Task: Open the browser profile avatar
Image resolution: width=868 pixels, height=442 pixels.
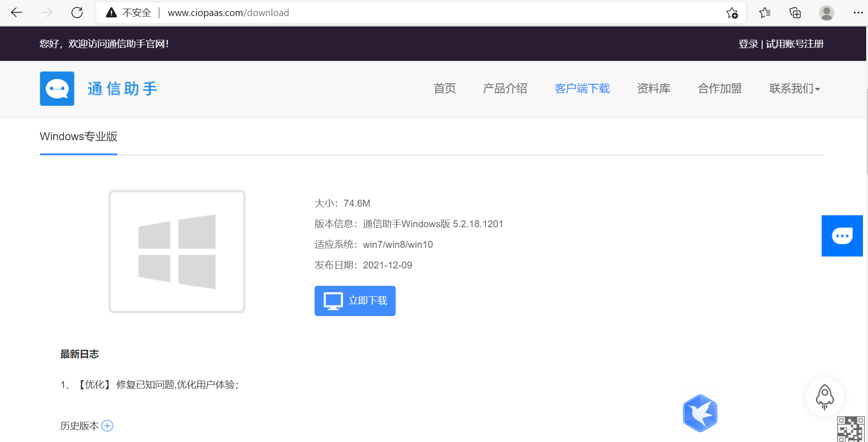Action: 826,13
